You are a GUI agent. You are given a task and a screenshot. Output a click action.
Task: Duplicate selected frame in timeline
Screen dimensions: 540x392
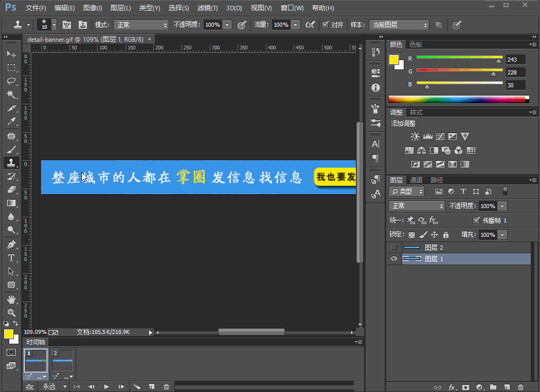click(x=152, y=386)
